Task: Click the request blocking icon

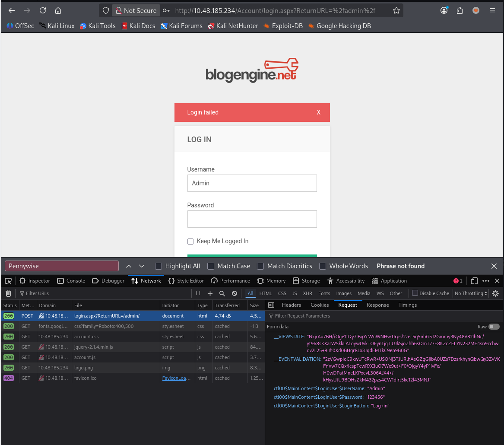Action: (235, 293)
